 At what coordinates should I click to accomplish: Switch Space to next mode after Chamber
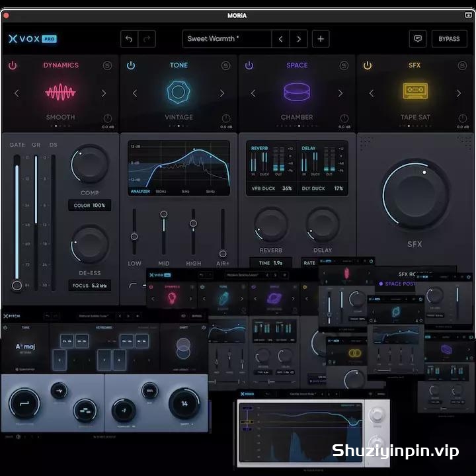[x=340, y=93]
